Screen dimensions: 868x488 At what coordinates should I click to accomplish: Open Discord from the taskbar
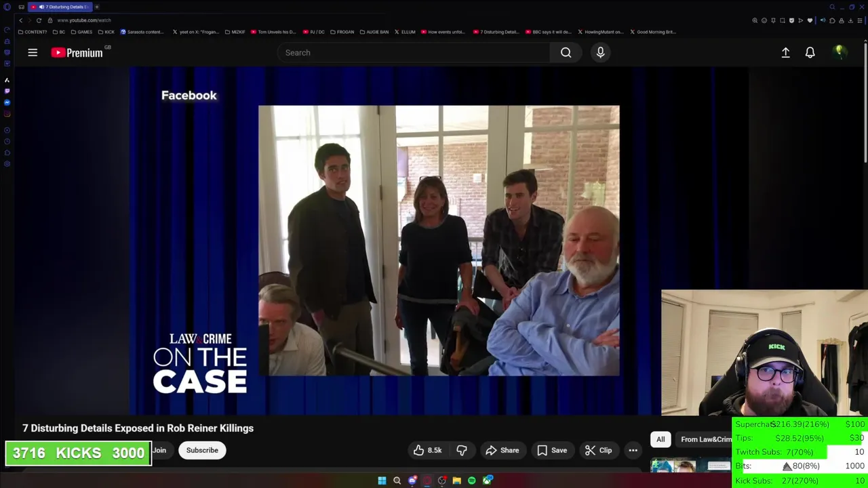tap(412, 481)
